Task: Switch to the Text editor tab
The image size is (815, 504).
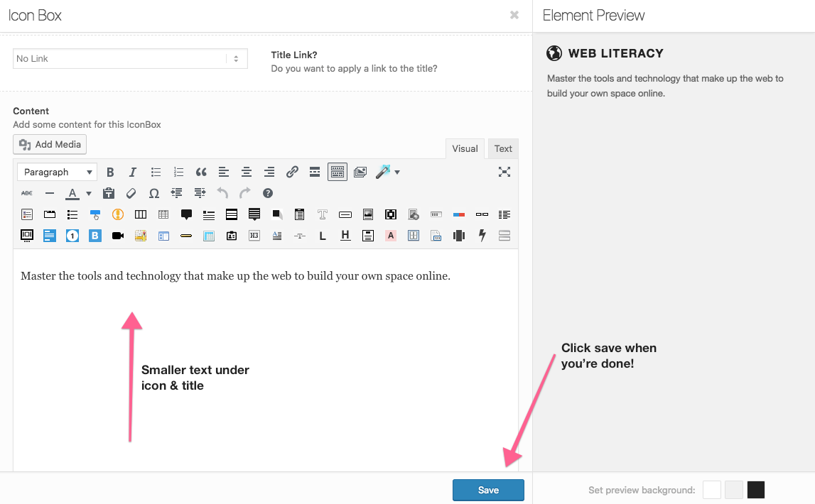Action: (x=503, y=148)
